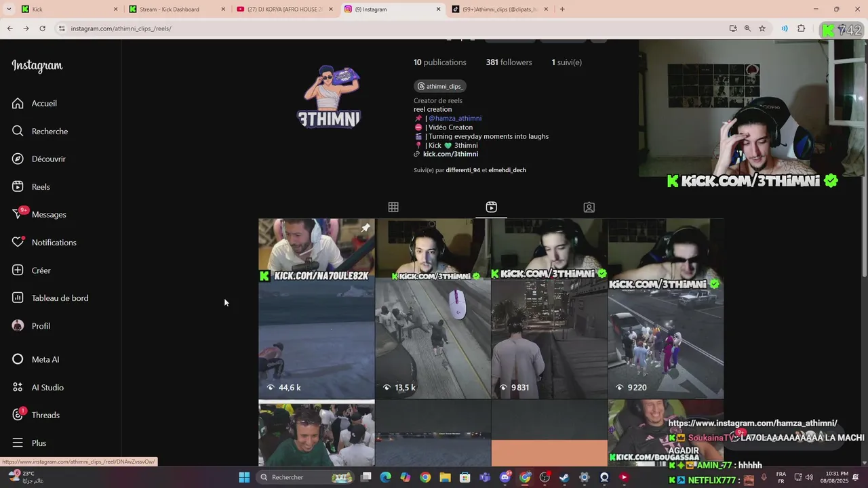
Task: Open the taskbar volume icon
Action: point(809,477)
